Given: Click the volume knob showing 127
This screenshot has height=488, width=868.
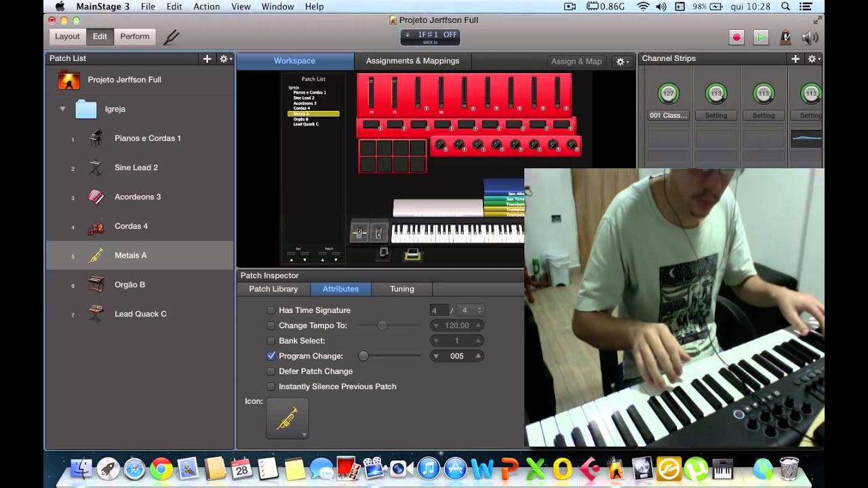Looking at the screenshot, I should click(x=669, y=94).
